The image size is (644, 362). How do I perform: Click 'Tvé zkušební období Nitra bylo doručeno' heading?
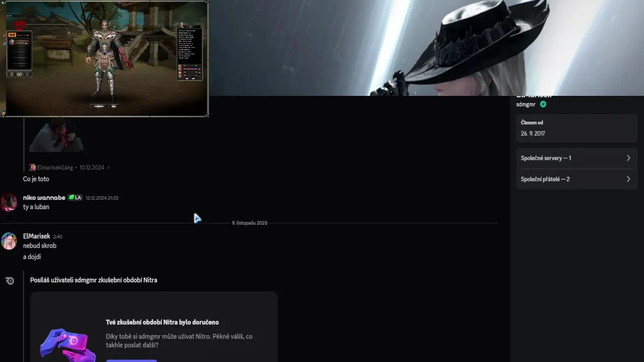[x=162, y=322]
